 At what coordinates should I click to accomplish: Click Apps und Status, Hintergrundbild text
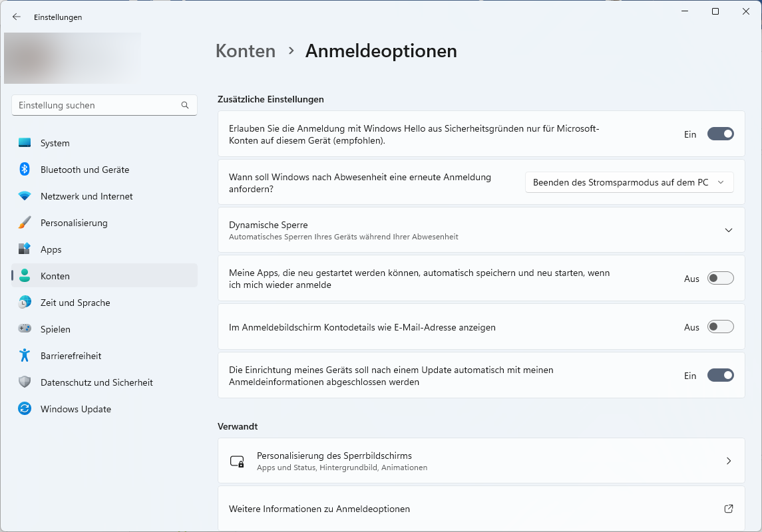pyautogui.click(x=342, y=467)
